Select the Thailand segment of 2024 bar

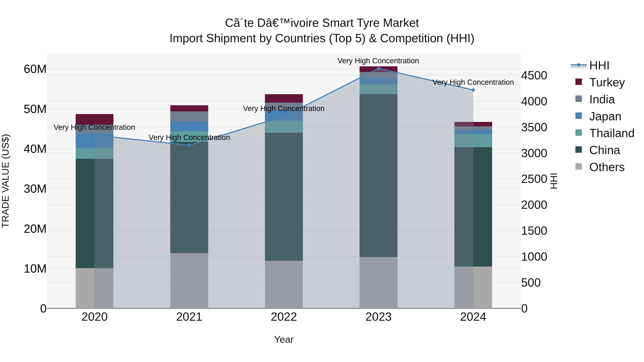473,141
